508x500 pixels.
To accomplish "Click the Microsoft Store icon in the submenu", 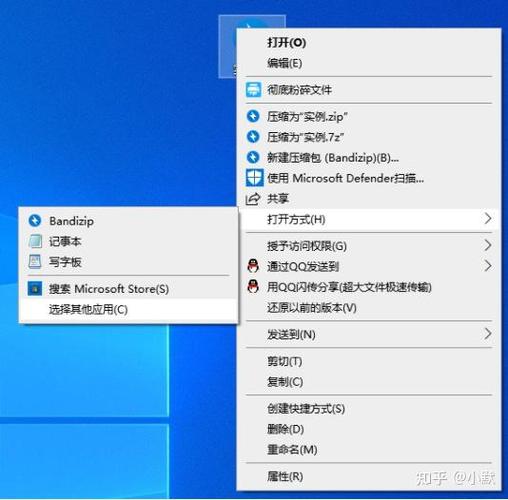I will [x=35, y=289].
